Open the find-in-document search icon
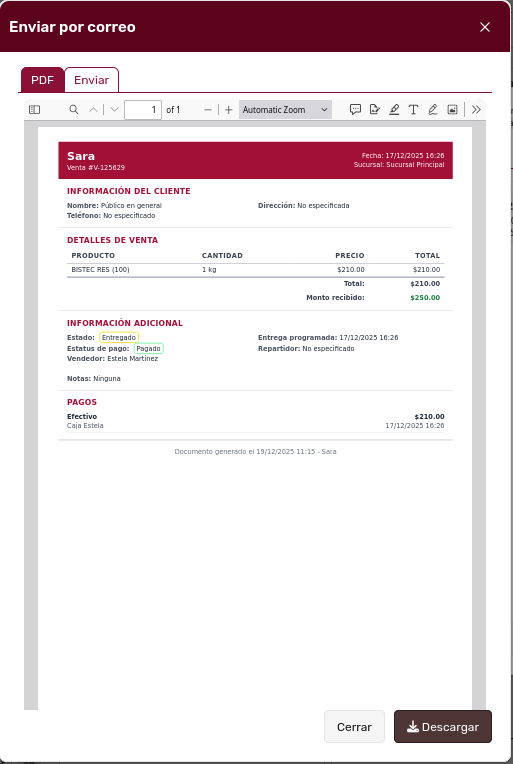The image size is (513, 764). (x=74, y=110)
